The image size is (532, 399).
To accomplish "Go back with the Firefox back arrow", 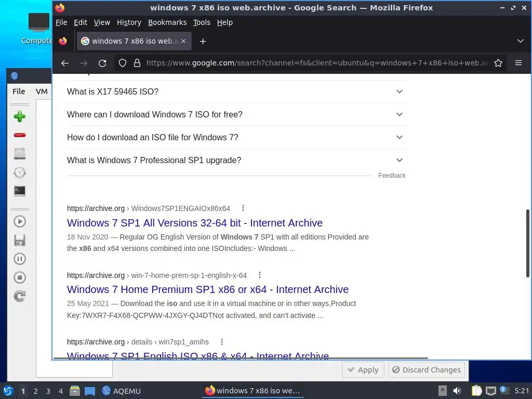I will (x=65, y=63).
